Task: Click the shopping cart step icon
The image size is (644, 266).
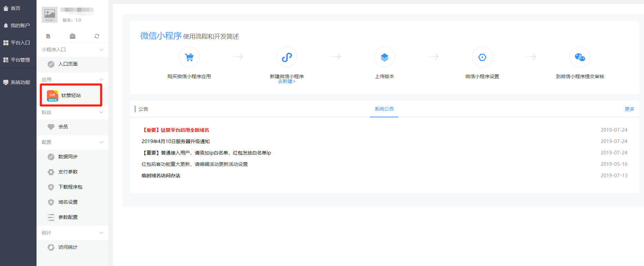Action: click(x=189, y=57)
